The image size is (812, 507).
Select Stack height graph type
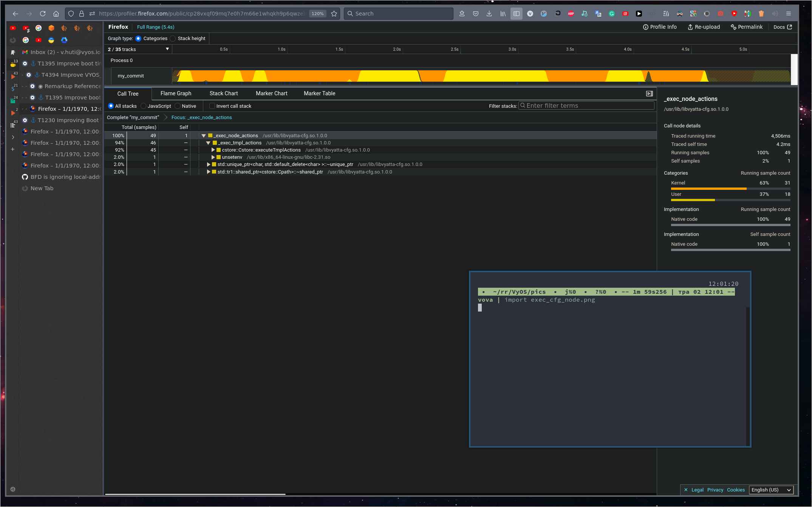pyautogui.click(x=173, y=39)
